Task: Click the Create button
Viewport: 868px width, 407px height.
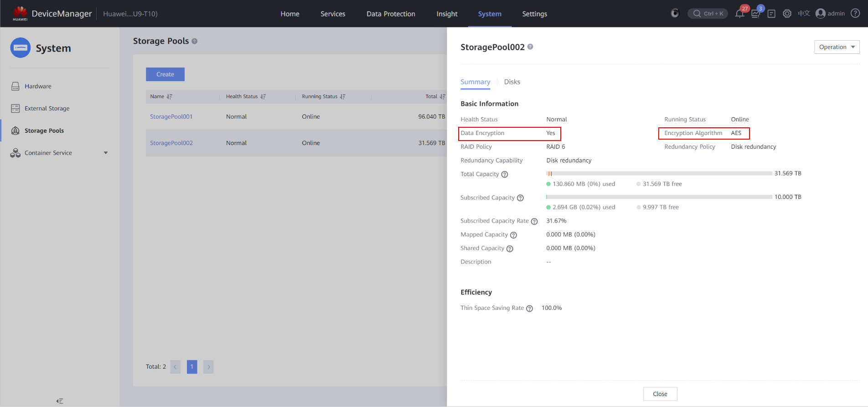Action: tap(165, 74)
